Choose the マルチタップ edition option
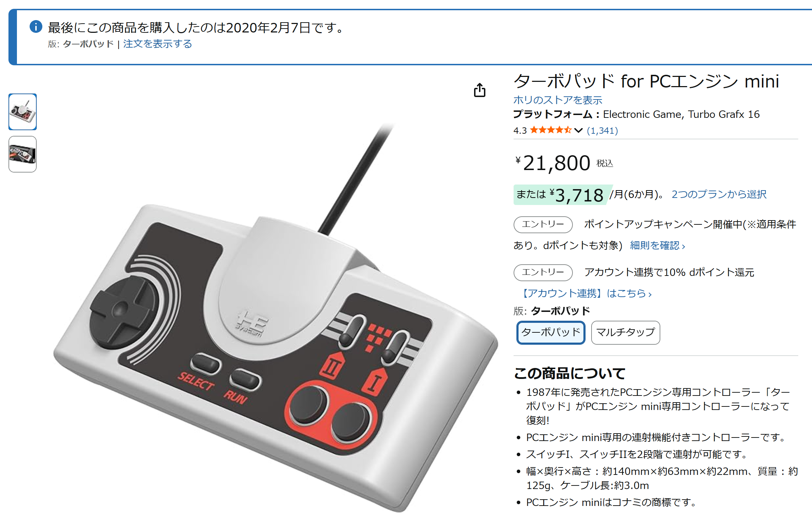Viewport: 812px width, 513px height. [625, 332]
